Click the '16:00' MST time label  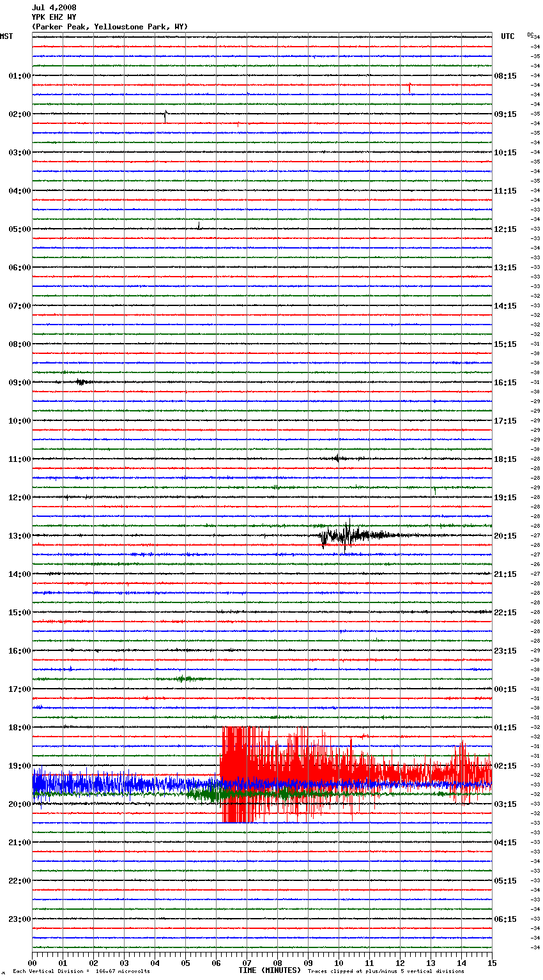pos(20,651)
